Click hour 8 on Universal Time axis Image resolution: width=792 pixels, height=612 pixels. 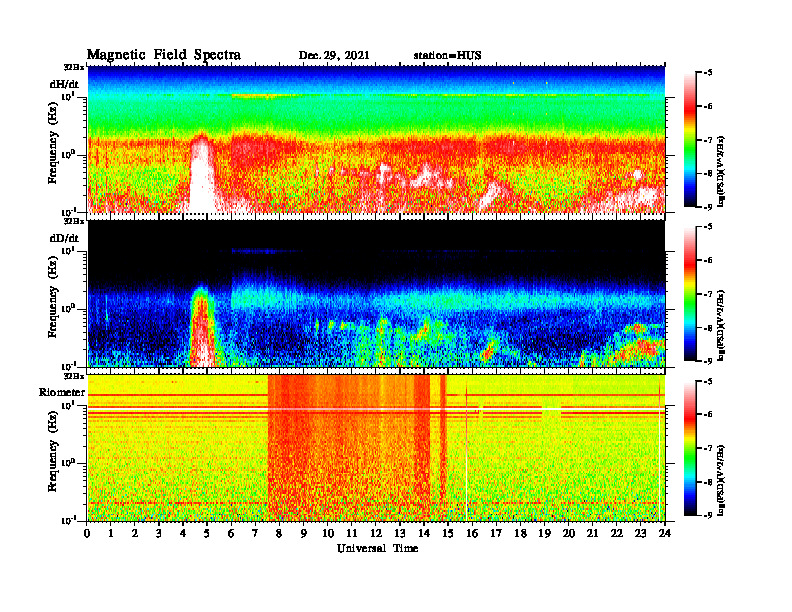pos(279,534)
